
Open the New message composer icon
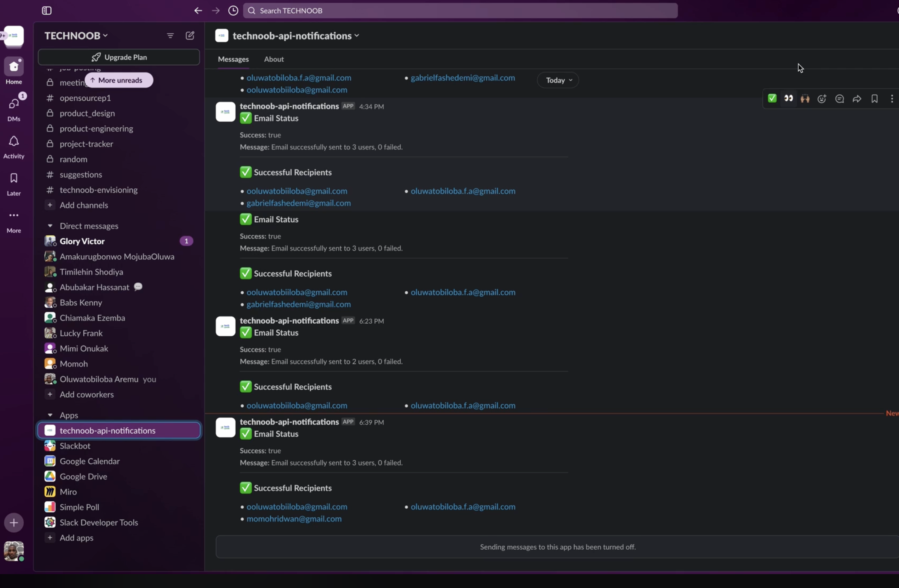tap(190, 36)
